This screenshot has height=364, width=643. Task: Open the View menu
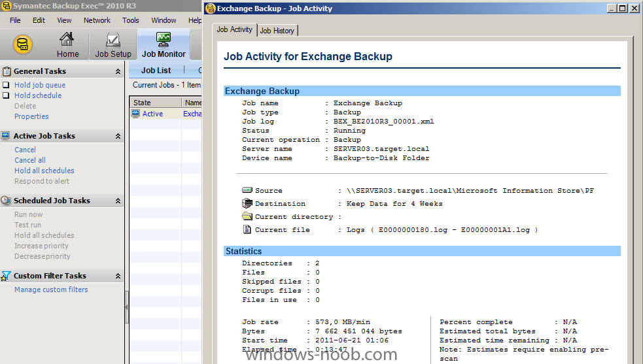(x=64, y=20)
